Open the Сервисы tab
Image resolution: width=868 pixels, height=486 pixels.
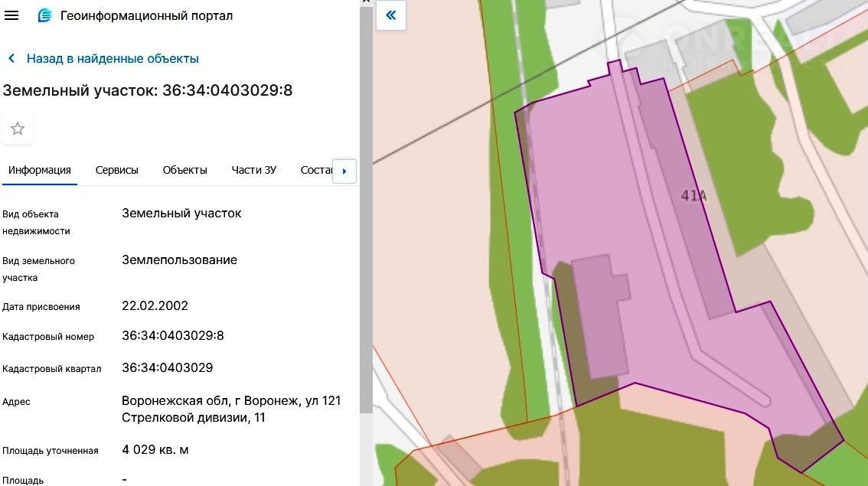coord(116,170)
